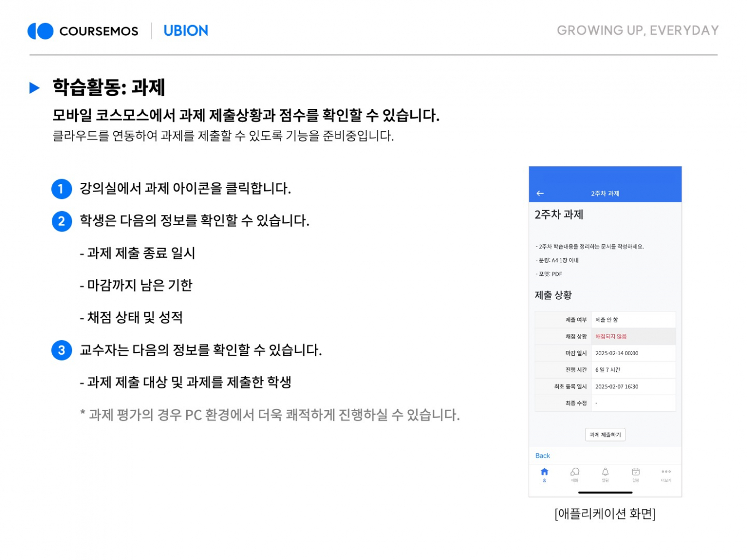This screenshot has height=560, width=747.
Task: Open the calendar (일정) icon
Action: click(635, 473)
